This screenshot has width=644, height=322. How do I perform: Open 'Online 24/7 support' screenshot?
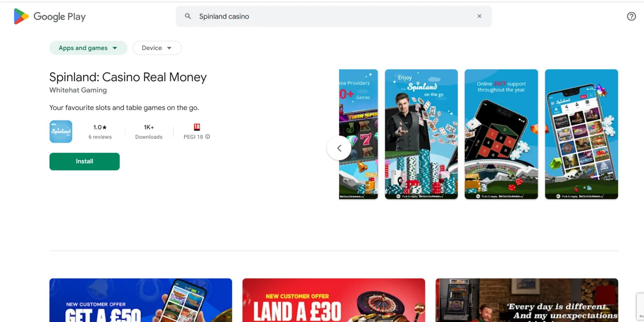pos(501,134)
